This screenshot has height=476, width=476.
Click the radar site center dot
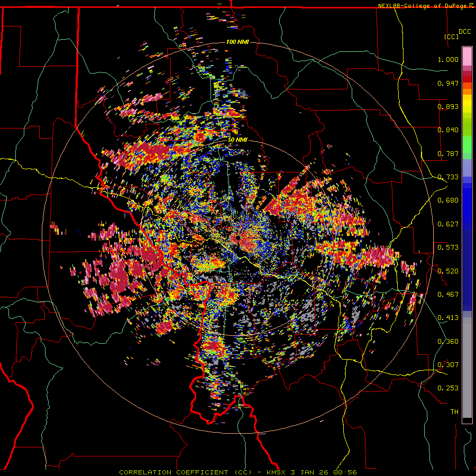click(x=238, y=237)
